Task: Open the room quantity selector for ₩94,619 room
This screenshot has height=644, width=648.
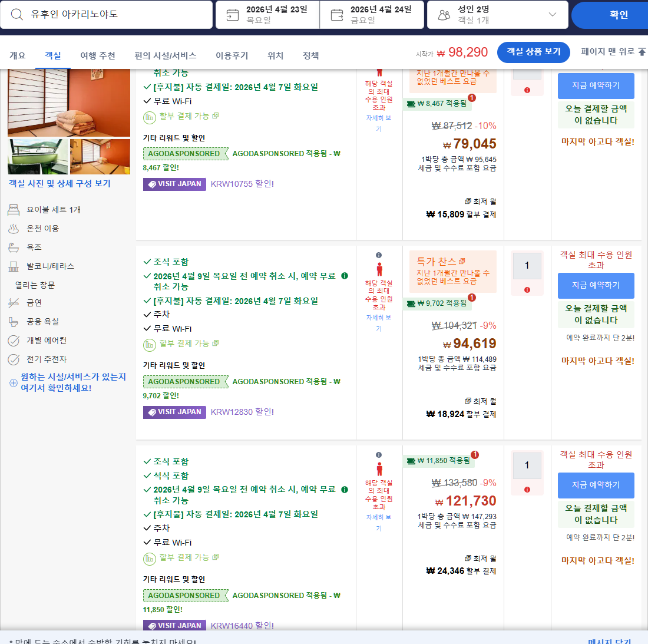Action: pyautogui.click(x=527, y=266)
